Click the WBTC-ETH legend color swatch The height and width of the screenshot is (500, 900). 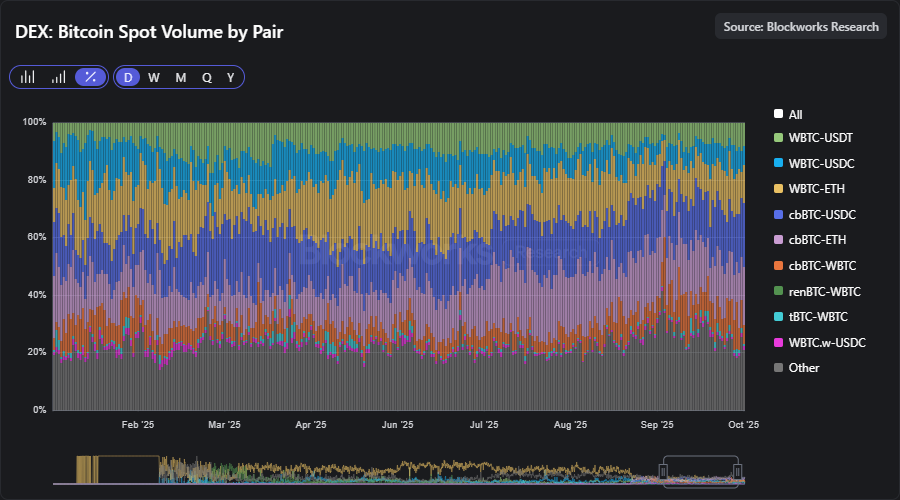coord(779,188)
